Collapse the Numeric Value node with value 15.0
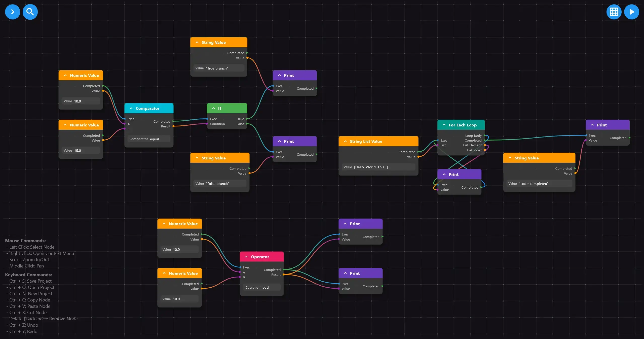The image size is (644, 339). pyautogui.click(x=65, y=125)
